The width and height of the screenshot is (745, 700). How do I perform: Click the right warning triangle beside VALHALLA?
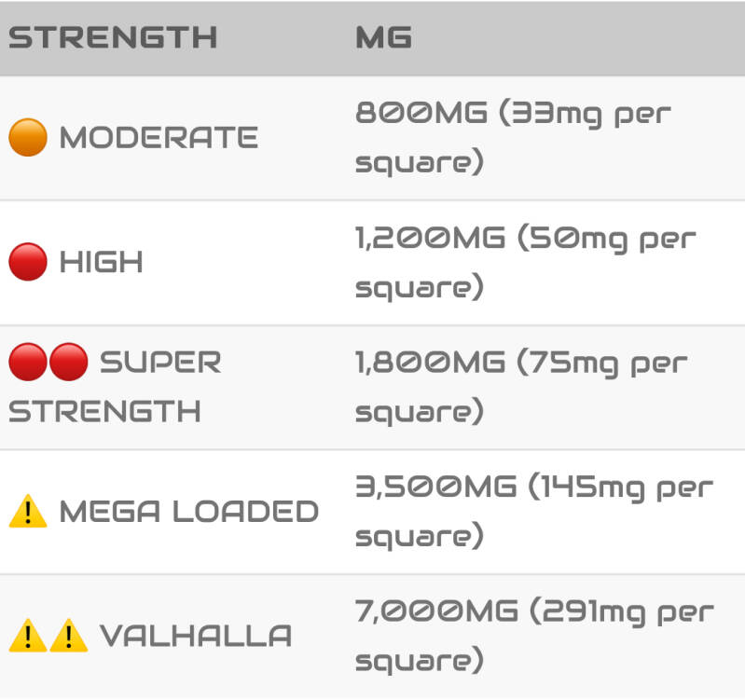coord(68,636)
